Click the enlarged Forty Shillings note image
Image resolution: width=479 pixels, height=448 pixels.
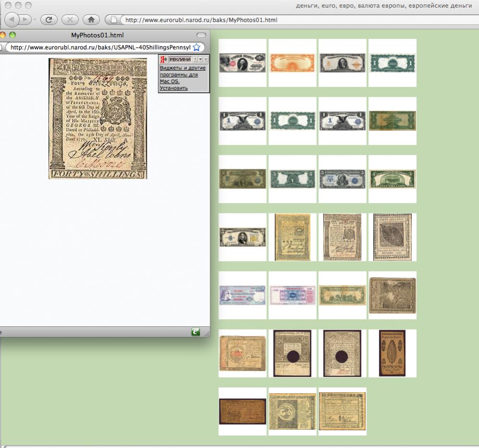pos(98,119)
